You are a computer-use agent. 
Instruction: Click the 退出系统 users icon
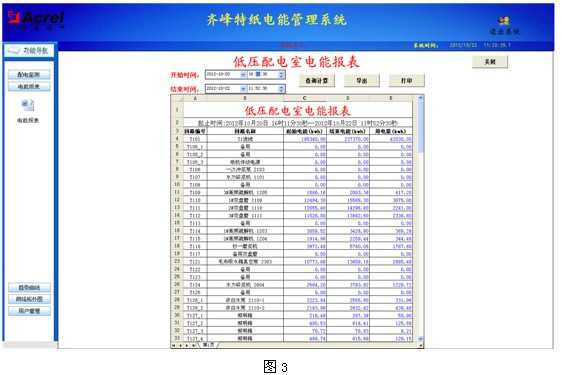click(x=504, y=21)
